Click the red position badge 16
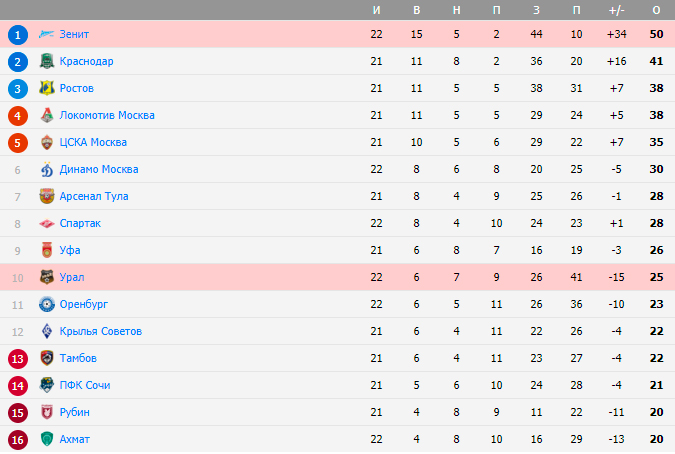Screen dimensions: 675x454 click(x=18, y=440)
